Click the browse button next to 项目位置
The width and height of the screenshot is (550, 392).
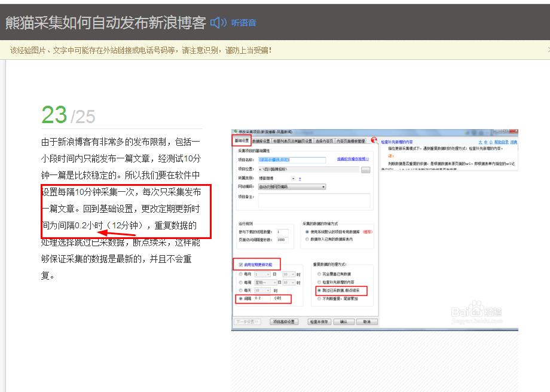[x=365, y=170]
